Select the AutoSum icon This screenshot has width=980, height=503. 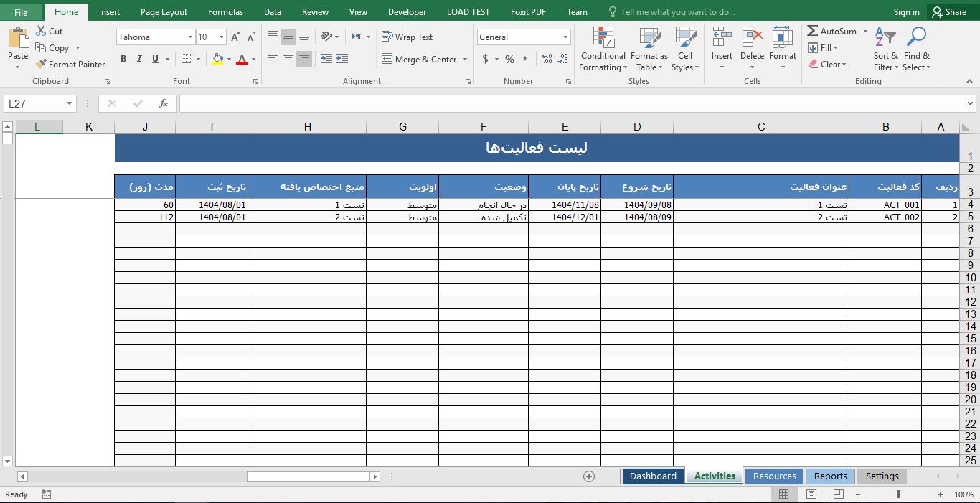click(813, 31)
